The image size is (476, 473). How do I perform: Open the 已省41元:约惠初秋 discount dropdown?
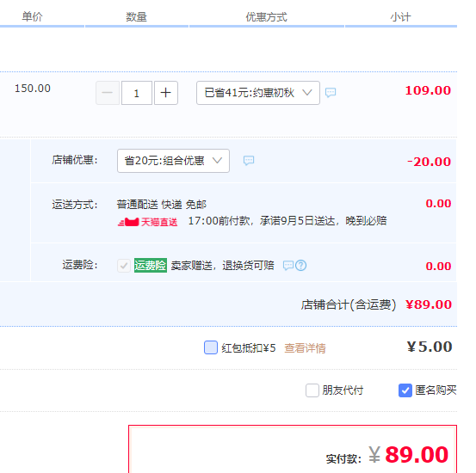258,93
